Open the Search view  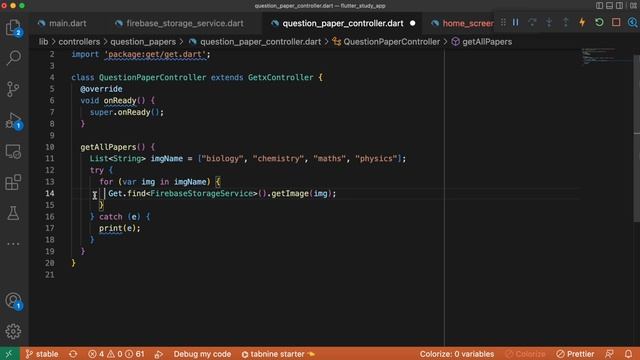coord(13,58)
